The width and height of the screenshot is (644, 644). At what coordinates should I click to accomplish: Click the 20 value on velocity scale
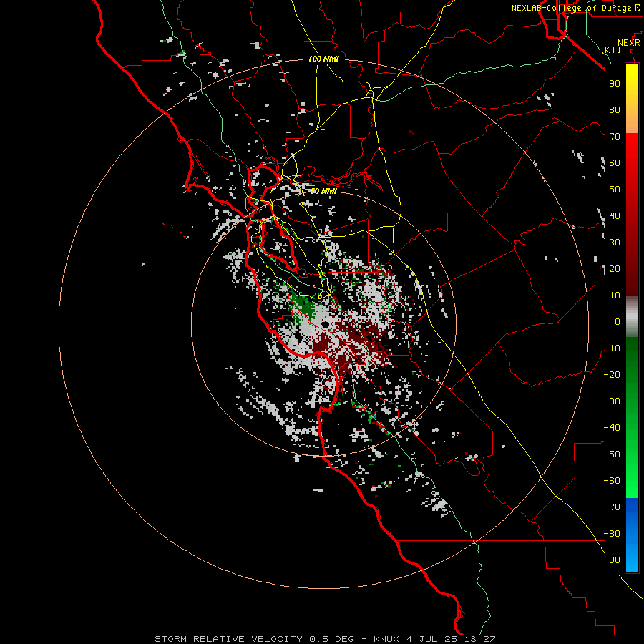(x=615, y=269)
